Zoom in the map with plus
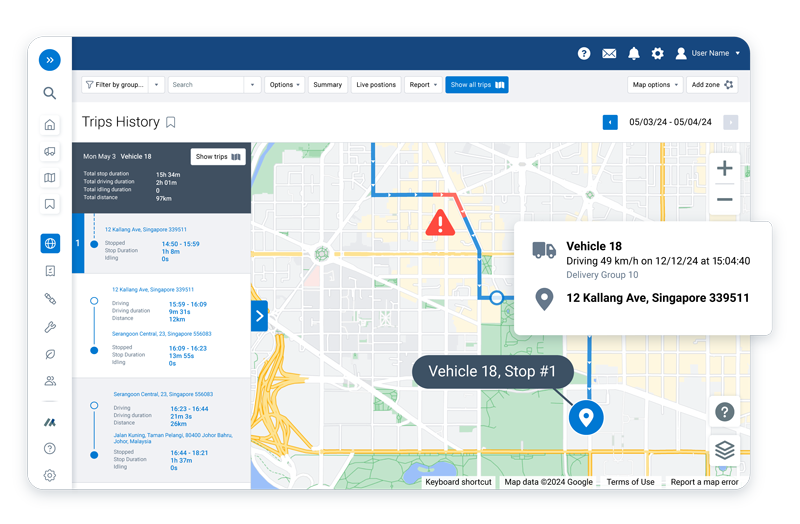This screenshot has width=800, height=524. tap(724, 168)
